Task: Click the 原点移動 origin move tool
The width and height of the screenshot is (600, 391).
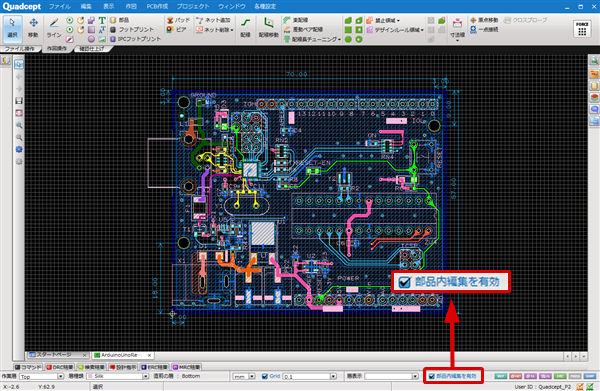Action: click(484, 20)
